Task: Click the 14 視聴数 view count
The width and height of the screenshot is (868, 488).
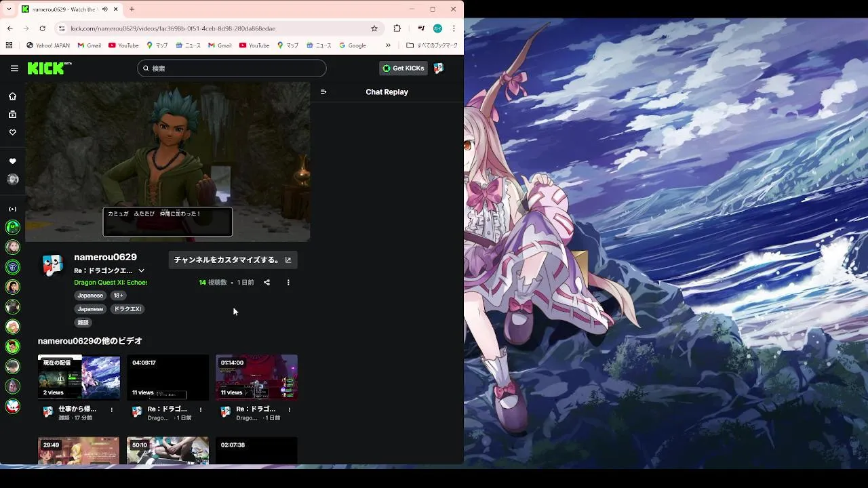Action: click(x=213, y=283)
